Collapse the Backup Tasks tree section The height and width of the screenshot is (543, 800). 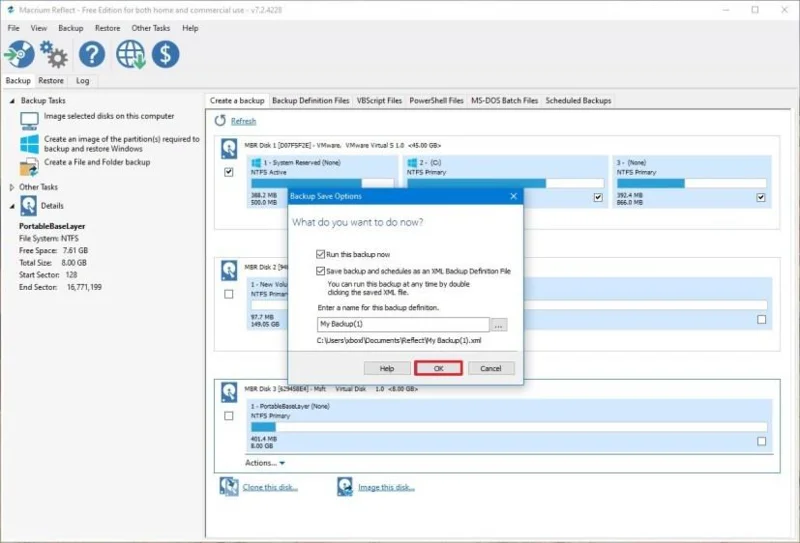pyautogui.click(x=12, y=101)
